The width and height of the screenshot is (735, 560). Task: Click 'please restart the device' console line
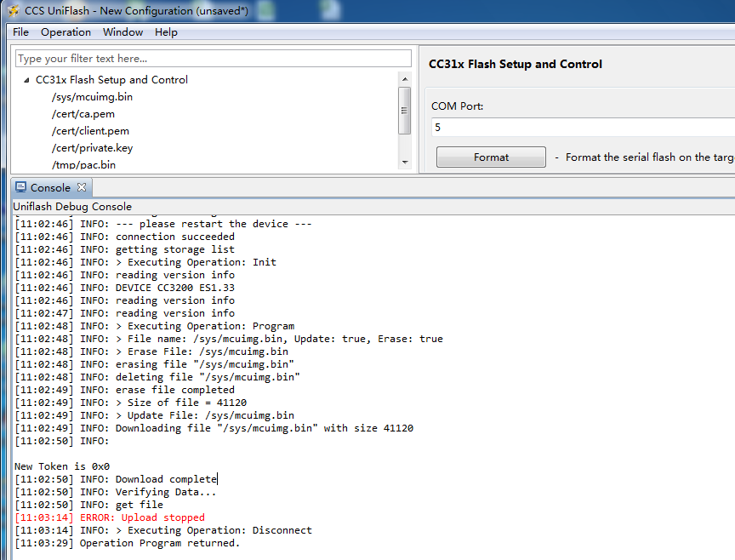coord(163,224)
